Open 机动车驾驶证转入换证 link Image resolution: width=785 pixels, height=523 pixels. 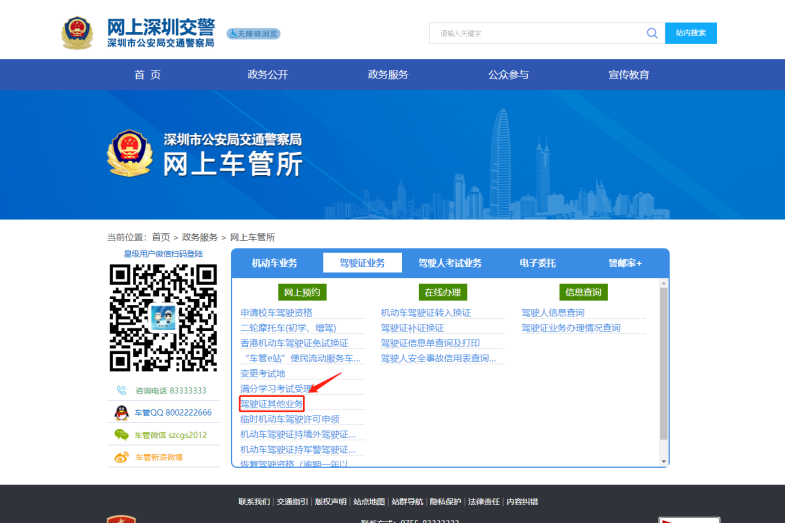tap(425, 313)
